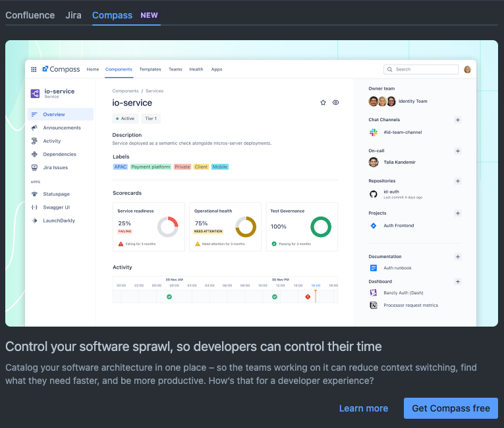
Task: Click the Jira diamond icon for Auth Frontend
Action: 373,226
